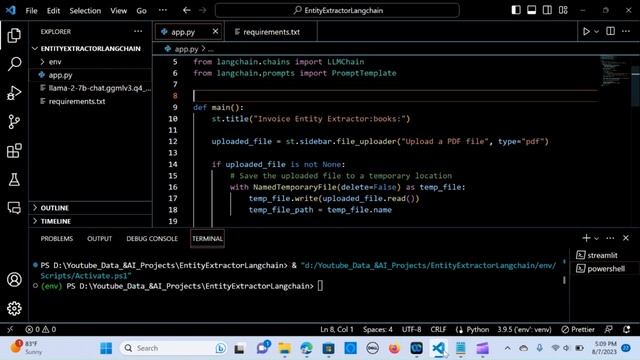Viewport: 640px width, 360px height.
Task: Open remote window indicator in status bar
Action: pos(10,329)
